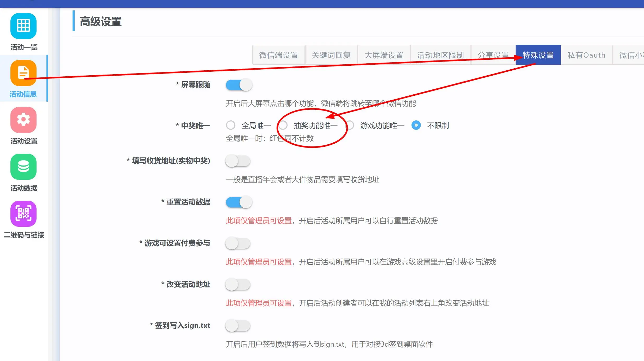Enable the 填写收货地址 switch
The width and height of the screenshot is (644, 361).
(x=238, y=161)
